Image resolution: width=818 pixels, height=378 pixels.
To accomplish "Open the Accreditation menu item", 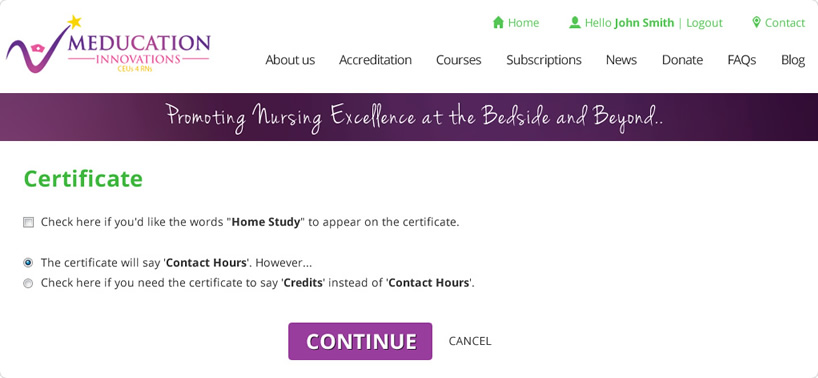I will [x=375, y=60].
